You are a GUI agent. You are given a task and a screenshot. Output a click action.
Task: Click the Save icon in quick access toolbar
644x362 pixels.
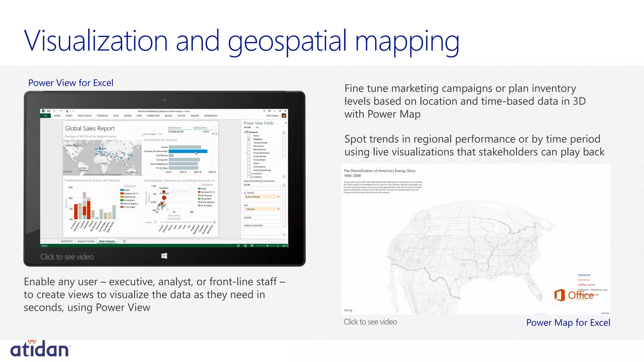pyautogui.click(x=49, y=111)
